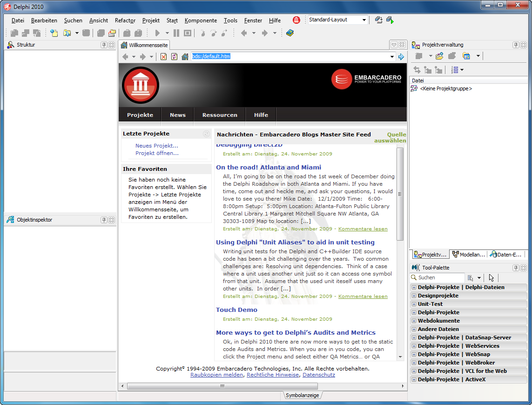
Task: Open 'On the road! Atlanta and Miami' article
Action: pyautogui.click(x=269, y=168)
